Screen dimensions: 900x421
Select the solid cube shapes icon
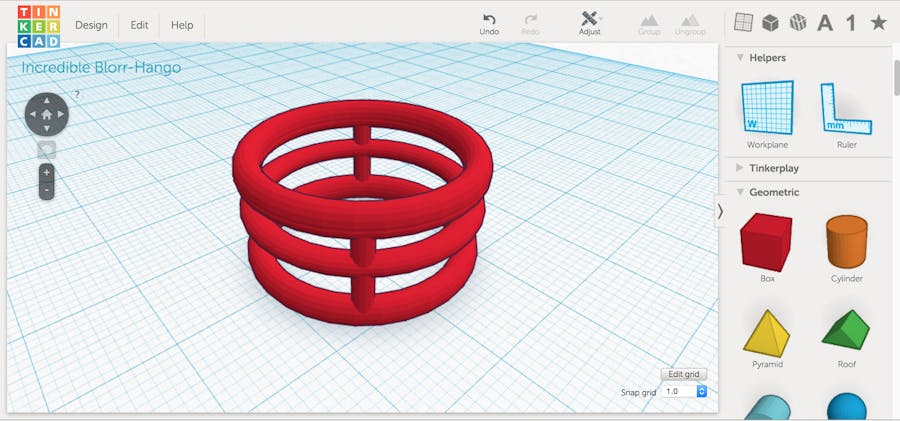click(770, 22)
